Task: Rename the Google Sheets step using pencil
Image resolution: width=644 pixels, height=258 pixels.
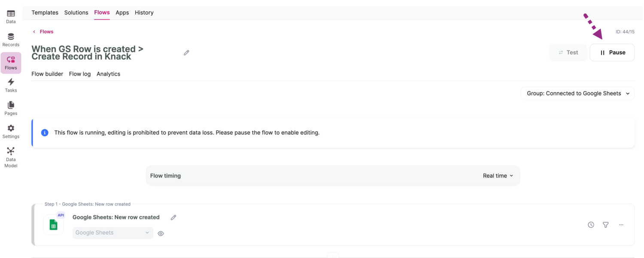Action: click(173, 218)
